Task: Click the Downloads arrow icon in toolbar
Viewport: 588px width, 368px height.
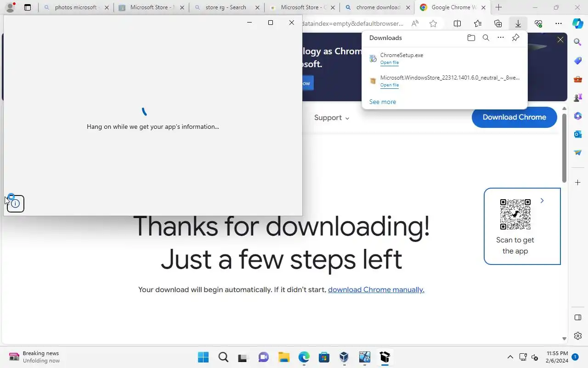Action: [x=518, y=23]
